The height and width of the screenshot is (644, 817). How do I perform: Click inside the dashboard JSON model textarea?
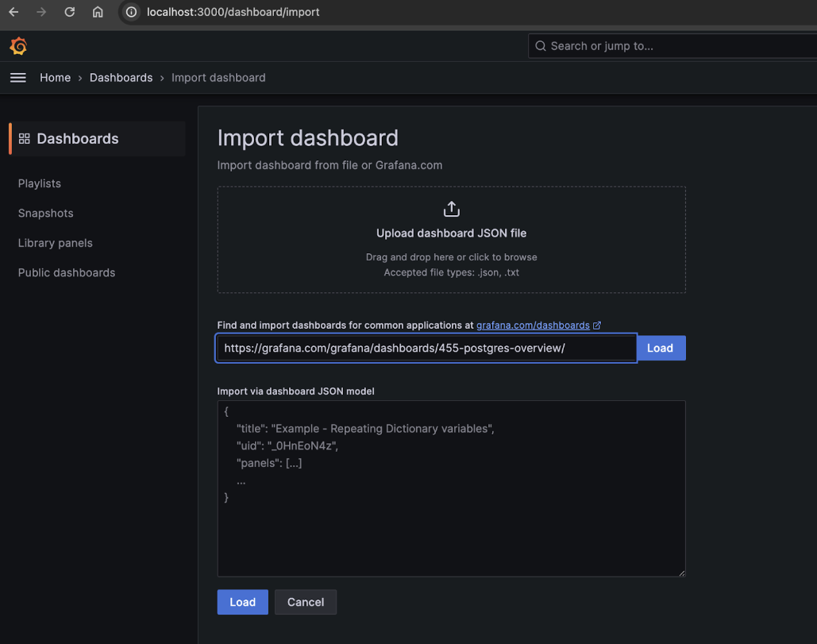click(x=451, y=488)
